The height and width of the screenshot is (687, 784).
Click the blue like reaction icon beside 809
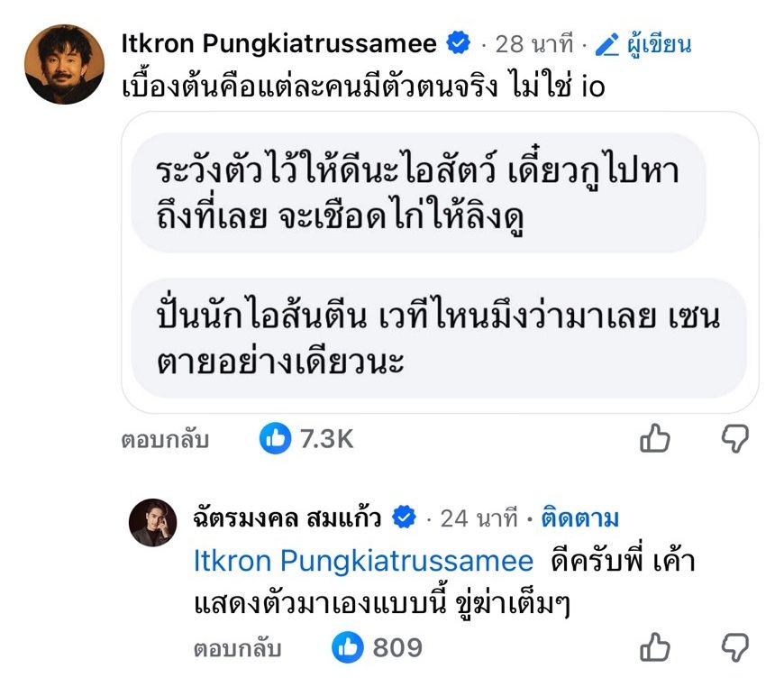tap(348, 646)
